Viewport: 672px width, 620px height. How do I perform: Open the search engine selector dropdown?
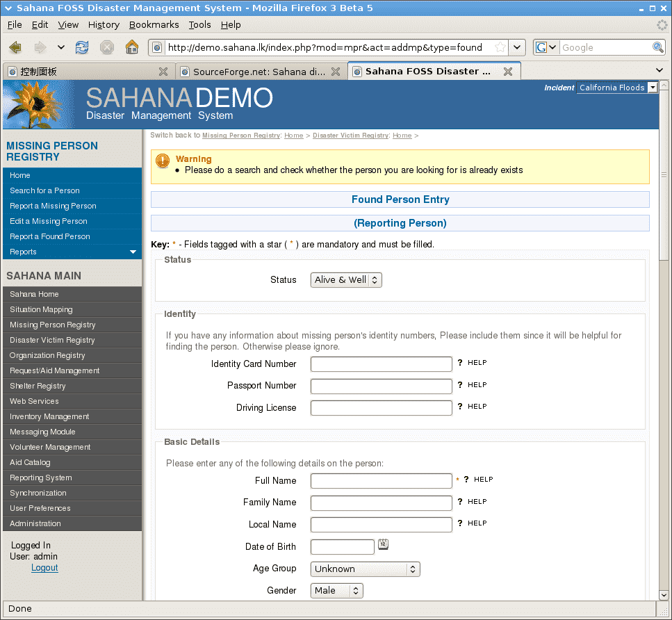[546, 47]
